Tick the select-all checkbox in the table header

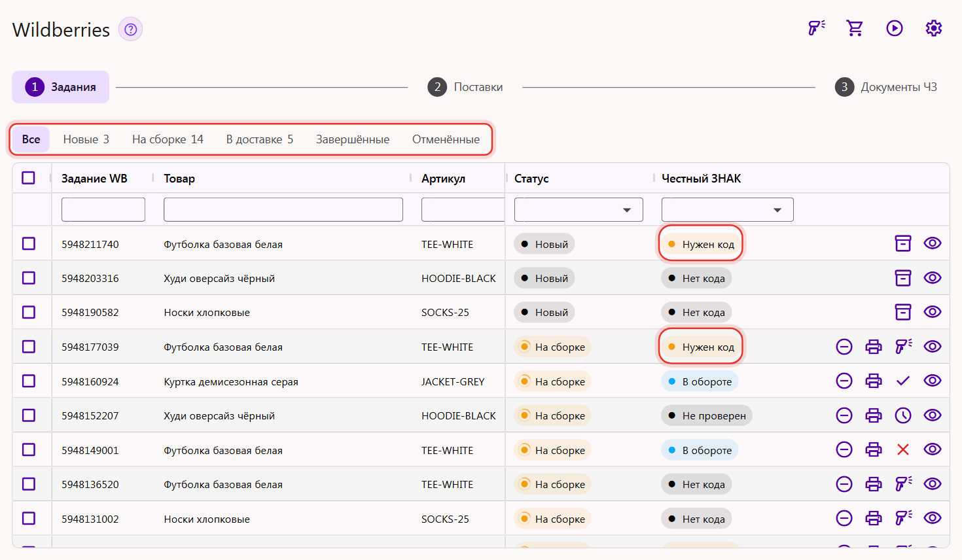29,178
